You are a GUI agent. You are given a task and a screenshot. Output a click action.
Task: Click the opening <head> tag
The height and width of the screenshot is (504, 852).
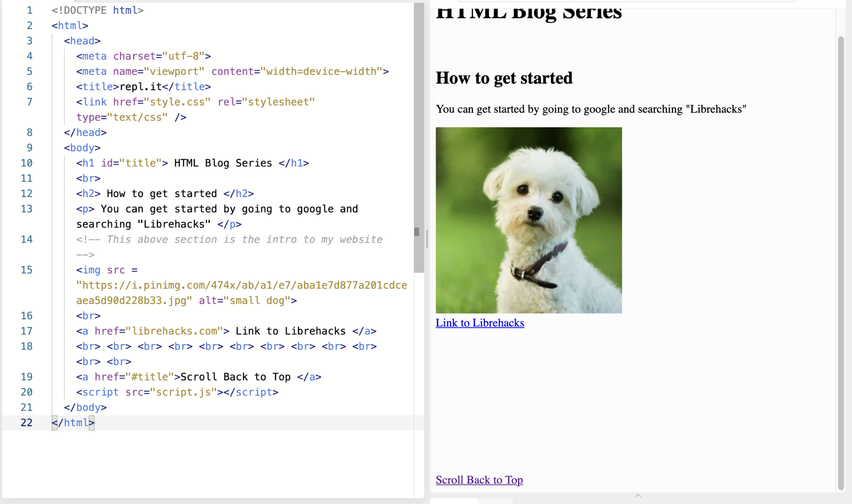point(82,41)
